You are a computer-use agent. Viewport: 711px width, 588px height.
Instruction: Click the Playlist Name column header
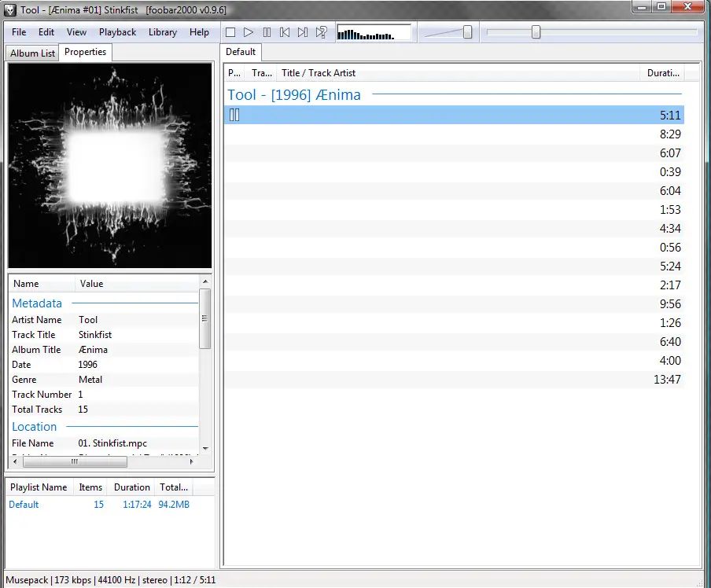click(39, 487)
